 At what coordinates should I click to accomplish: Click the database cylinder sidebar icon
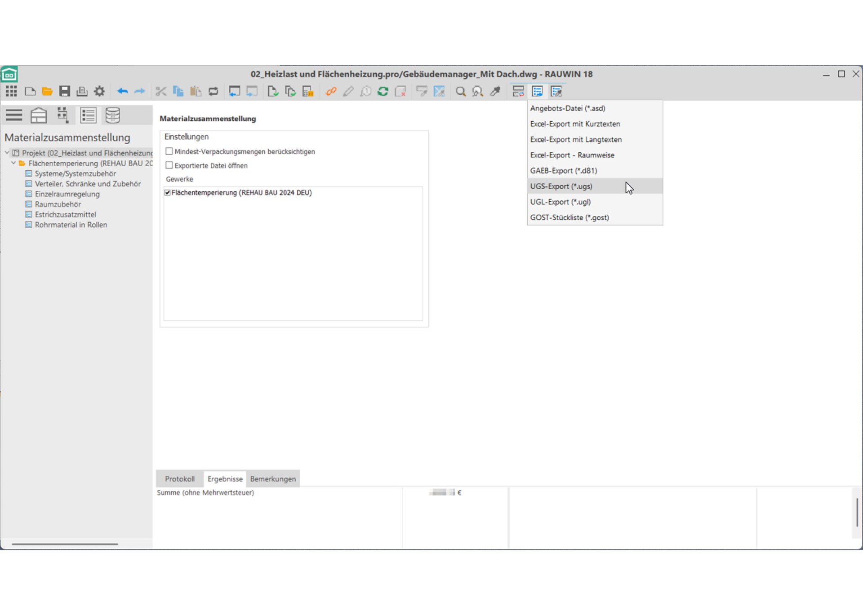(x=112, y=115)
